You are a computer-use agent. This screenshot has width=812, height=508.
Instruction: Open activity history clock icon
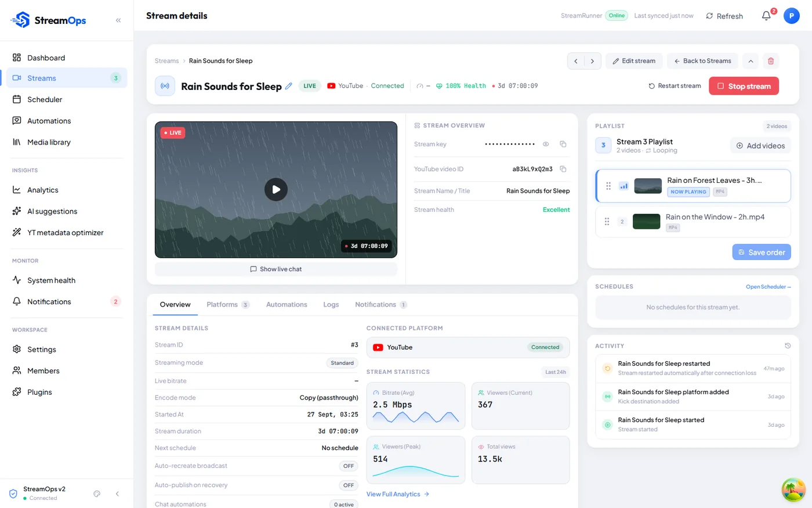click(788, 346)
